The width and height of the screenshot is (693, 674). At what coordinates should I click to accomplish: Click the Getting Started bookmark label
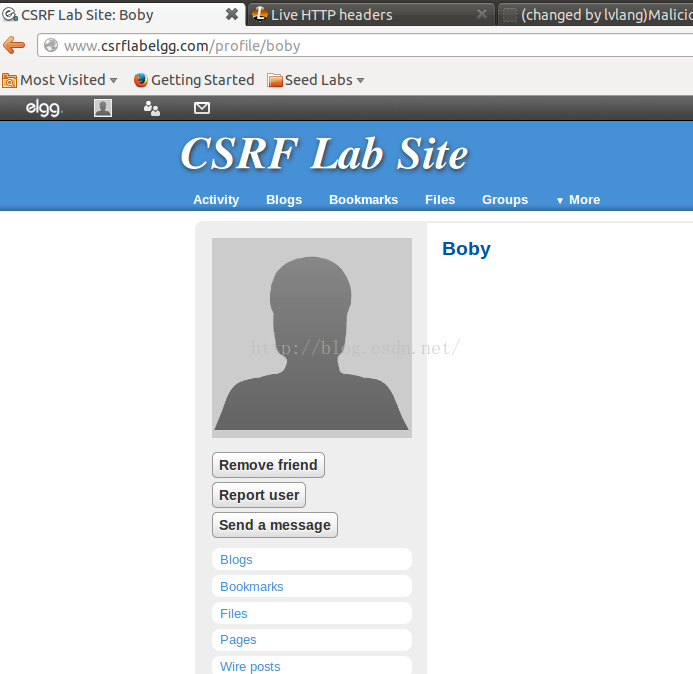coord(202,80)
